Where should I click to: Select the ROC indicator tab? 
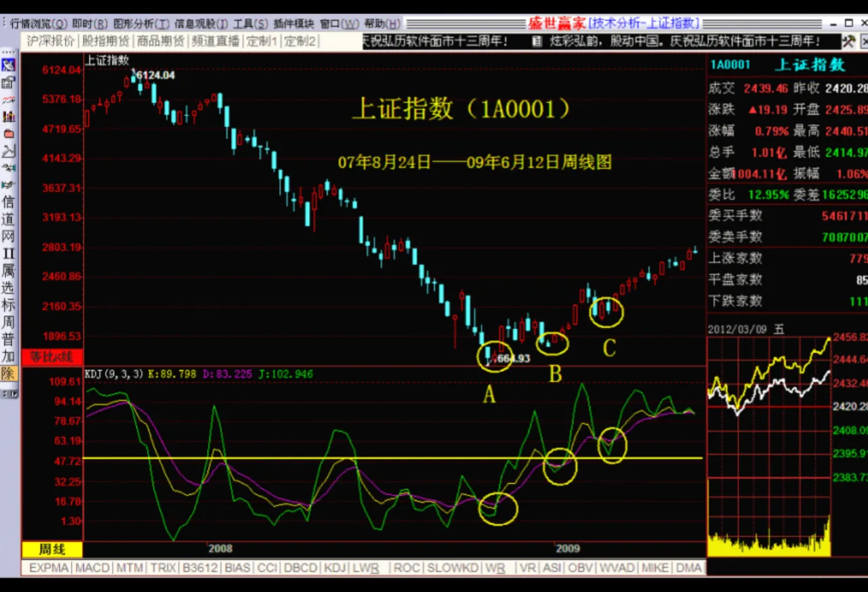click(407, 568)
